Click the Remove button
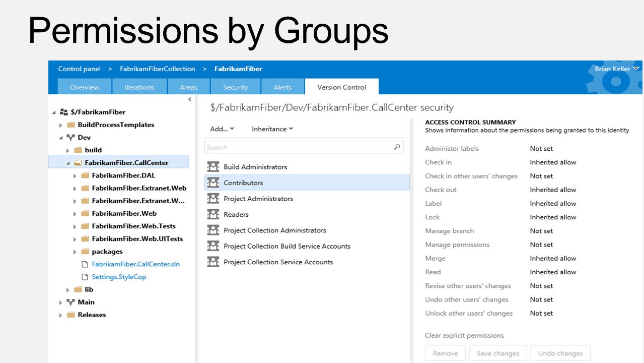The height and width of the screenshot is (363, 644). click(x=446, y=353)
